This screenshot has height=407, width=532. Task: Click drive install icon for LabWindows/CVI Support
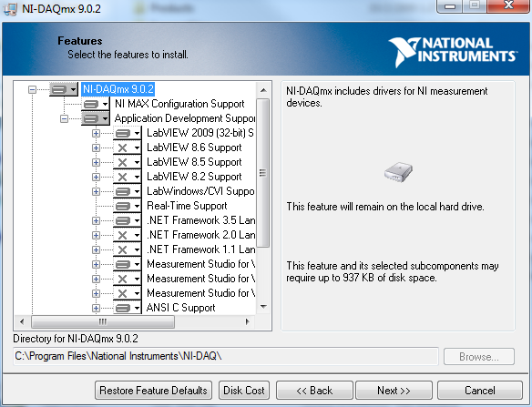coord(123,191)
